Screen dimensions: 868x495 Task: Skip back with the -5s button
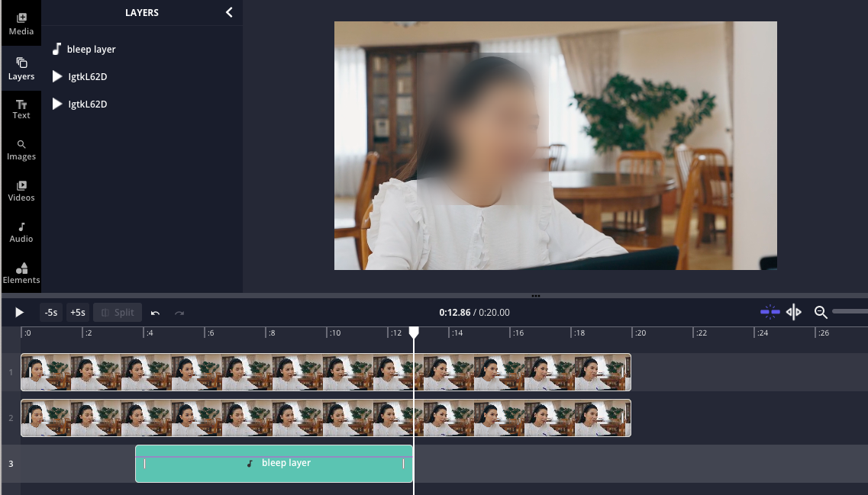click(x=50, y=313)
